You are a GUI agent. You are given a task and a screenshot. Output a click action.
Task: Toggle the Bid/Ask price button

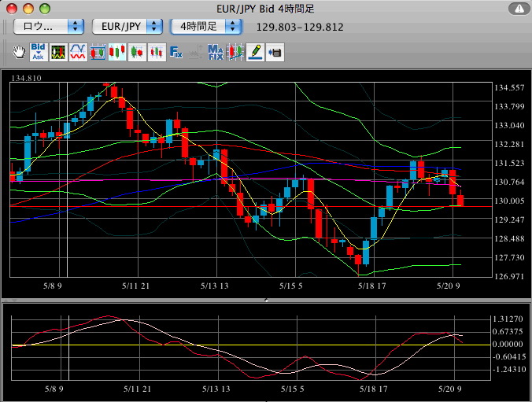tap(39, 52)
